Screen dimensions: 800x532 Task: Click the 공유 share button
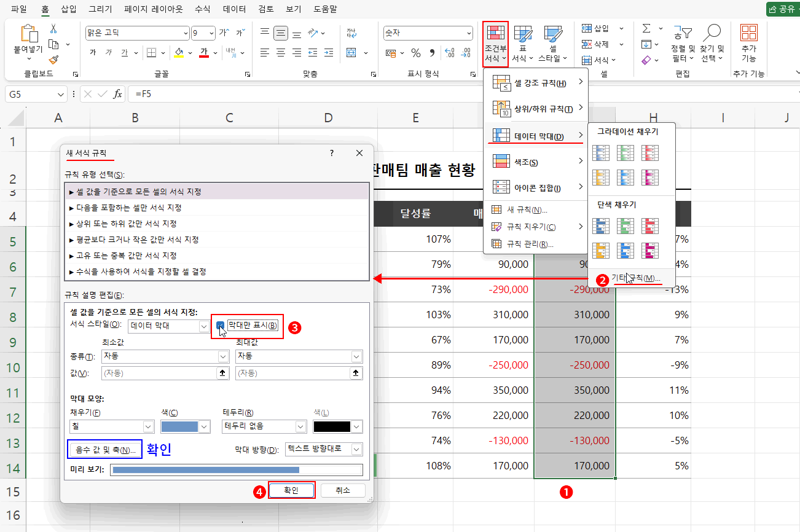[782, 9]
